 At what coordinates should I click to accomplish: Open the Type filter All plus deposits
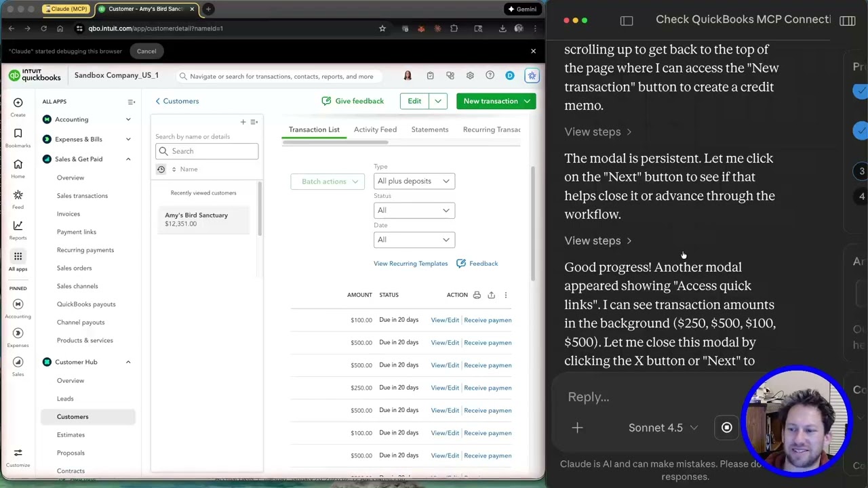[414, 181]
